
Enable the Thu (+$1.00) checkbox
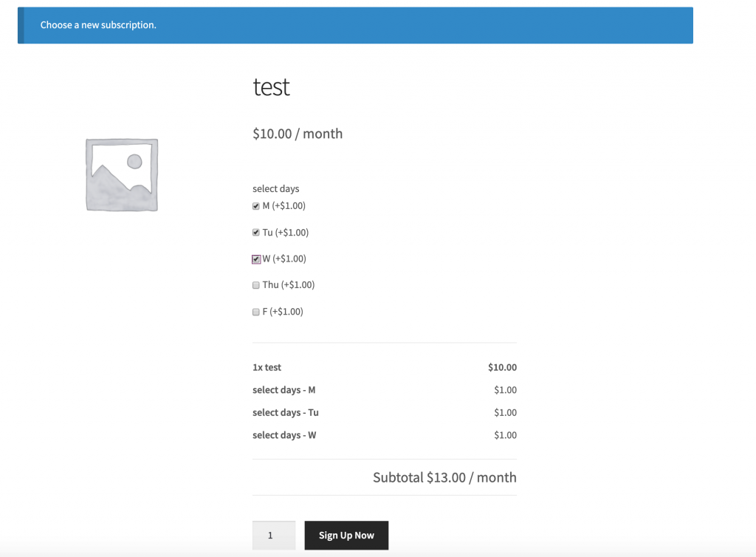coord(256,285)
